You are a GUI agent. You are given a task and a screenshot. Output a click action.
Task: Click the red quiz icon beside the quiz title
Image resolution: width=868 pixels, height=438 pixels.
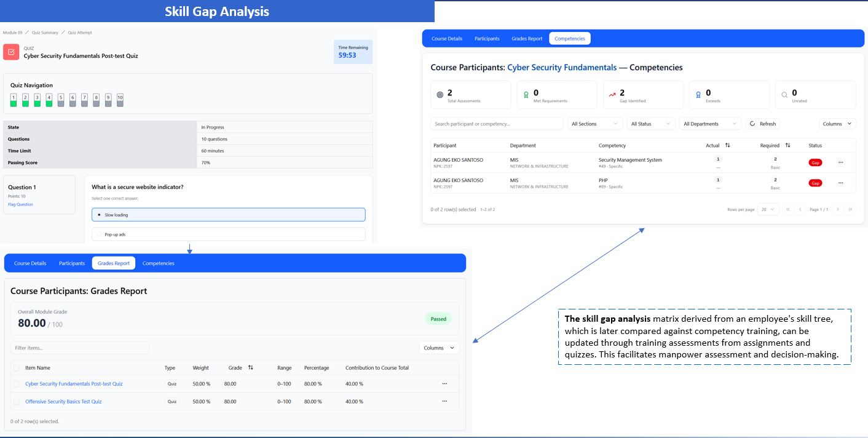(11, 52)
